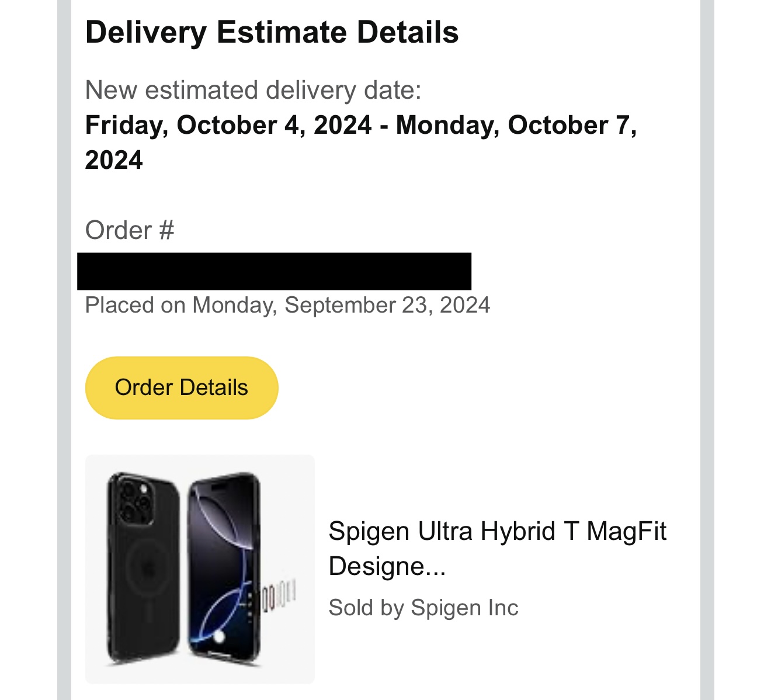Select the Friday, October 4, 2024 start date
Viewport: 771px width, 700px height.
tap(228, 125)
